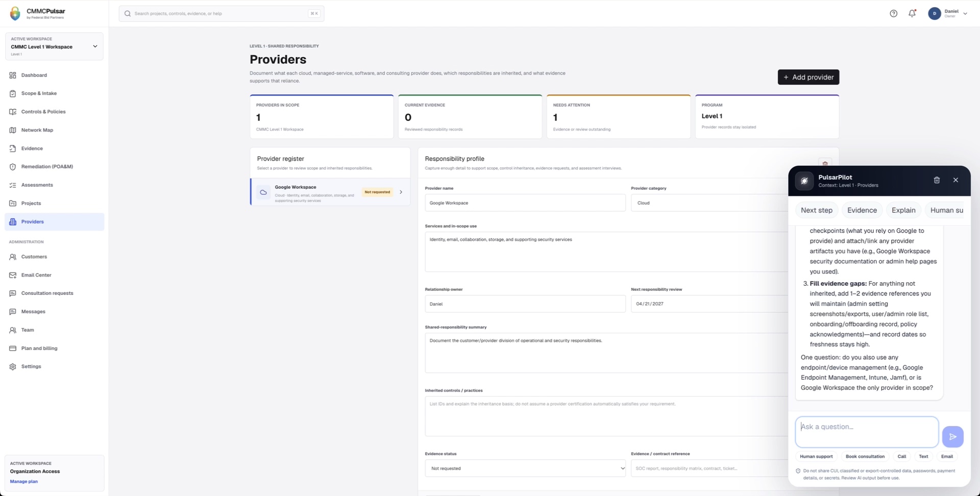Image resolution: width=980 pixels, height=496 pixels.
Task: Open the Evidence status dropdown
Action: (x=525, y=468)
